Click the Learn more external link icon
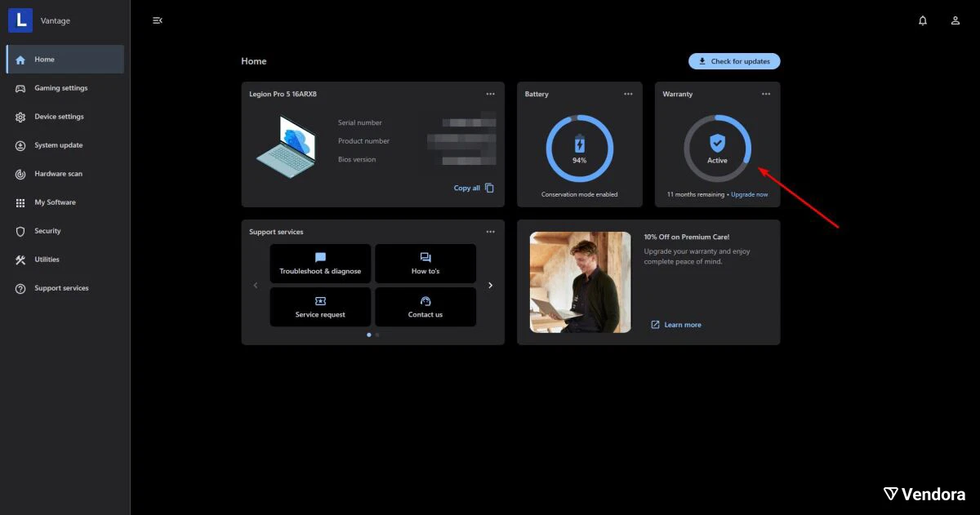The width and height of the screenshot is (980, 515). pos(655,325)
